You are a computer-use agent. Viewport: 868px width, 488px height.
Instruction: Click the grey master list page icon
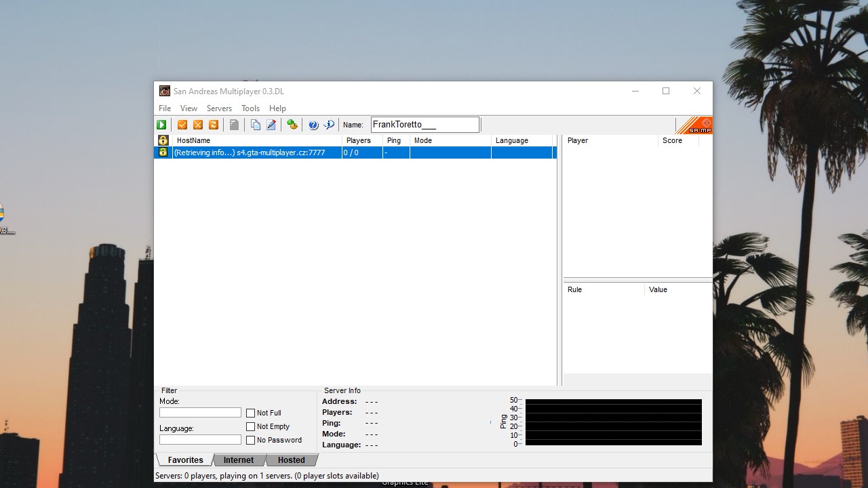tap(234, 125)
